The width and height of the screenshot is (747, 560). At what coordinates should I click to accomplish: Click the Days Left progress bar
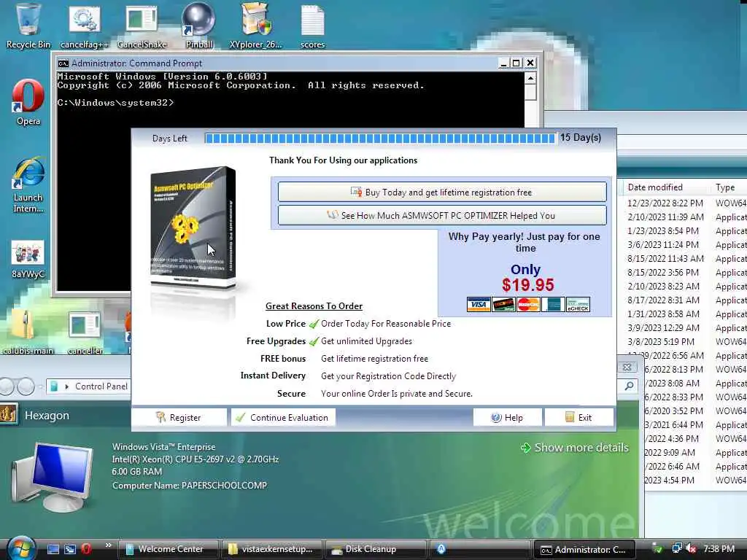(x=379, y=138)
